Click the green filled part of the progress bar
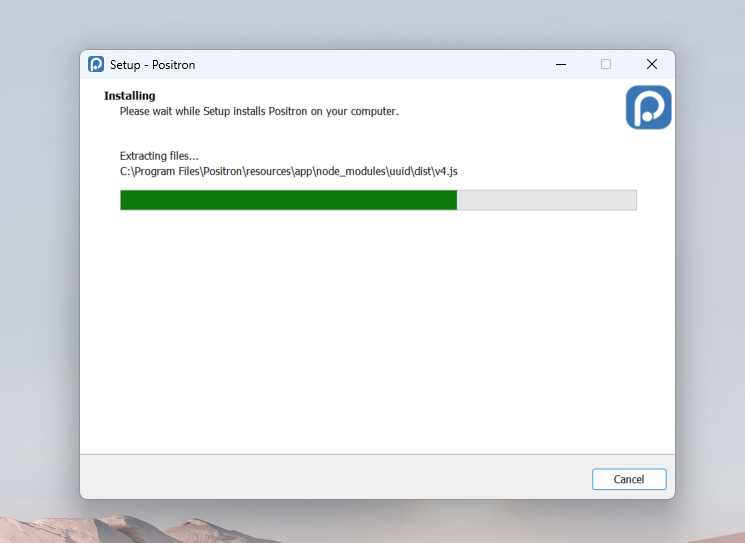 288,200
